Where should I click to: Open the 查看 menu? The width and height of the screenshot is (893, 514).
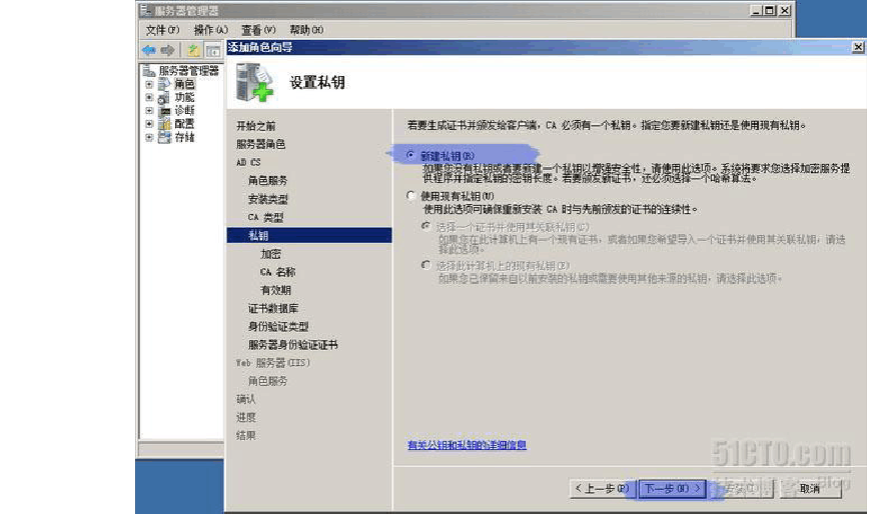[x=257, y=30]
